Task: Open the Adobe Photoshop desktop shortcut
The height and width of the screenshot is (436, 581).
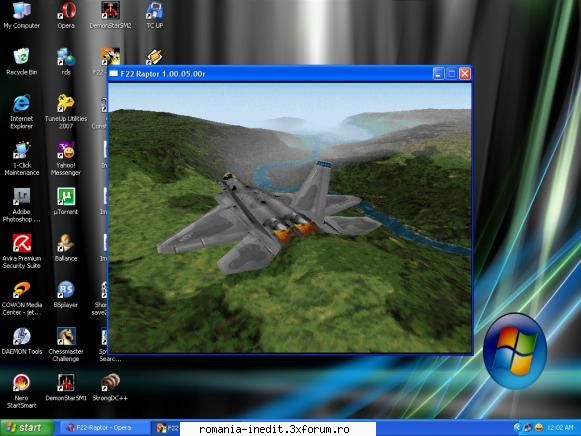Action: [x=21, y=204]
